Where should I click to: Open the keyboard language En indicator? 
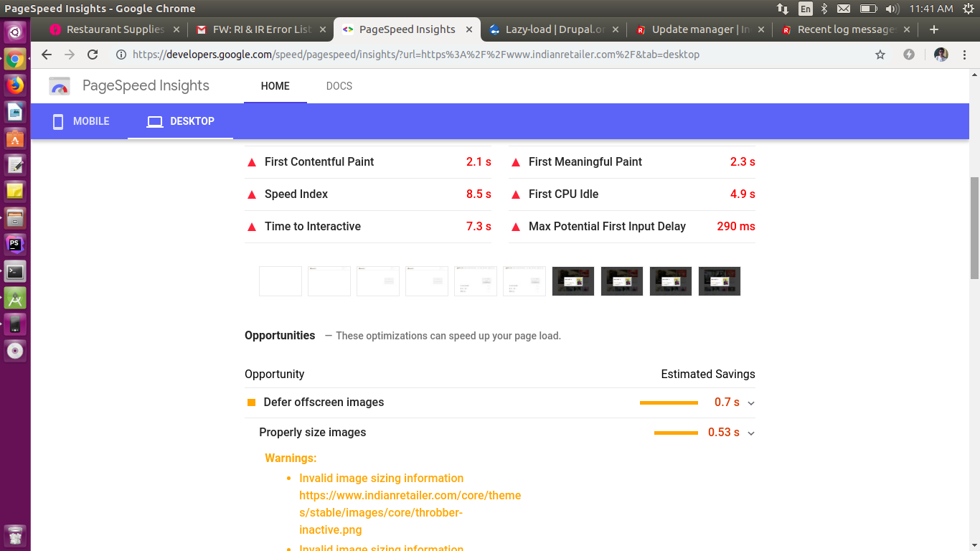pyautogui.click(x=806, y=9)
